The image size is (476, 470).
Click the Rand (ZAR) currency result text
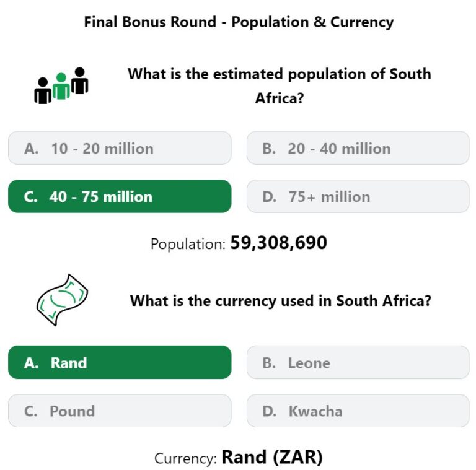point(272,457)
